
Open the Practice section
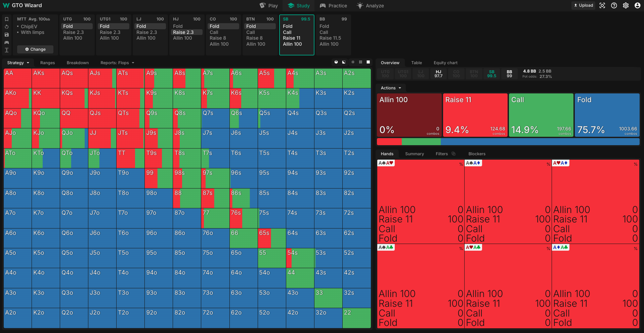click(x=333, y=6)
